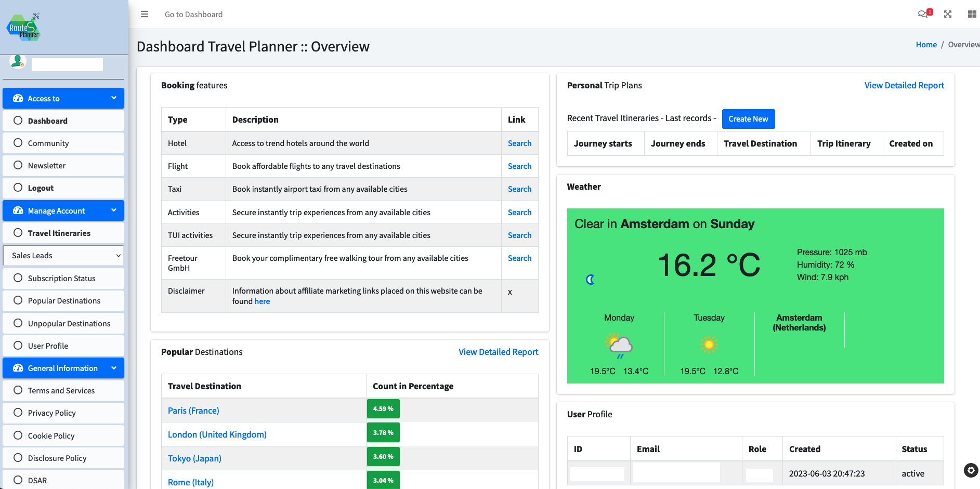980x489 pixels.
Task: Click the RouteS Planner logo
Action: tap(24, 27)
